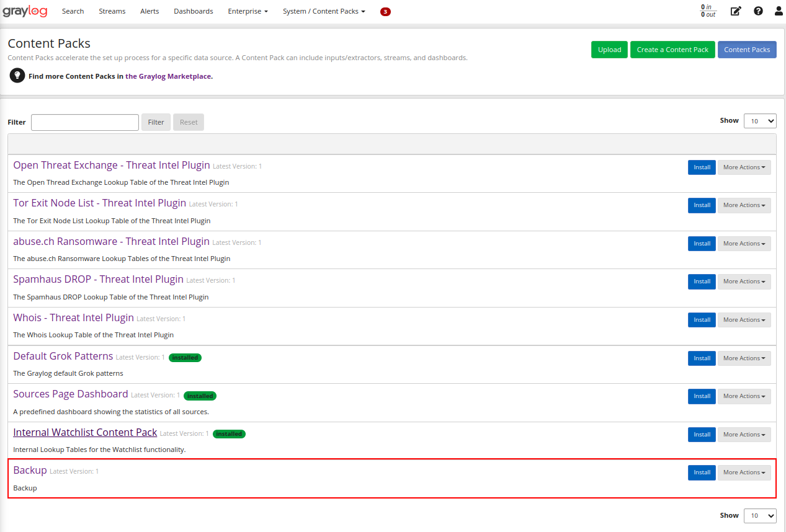Navigate to Dashboards
The height and width of the screenshot is (532, 786).
point(194,11)
